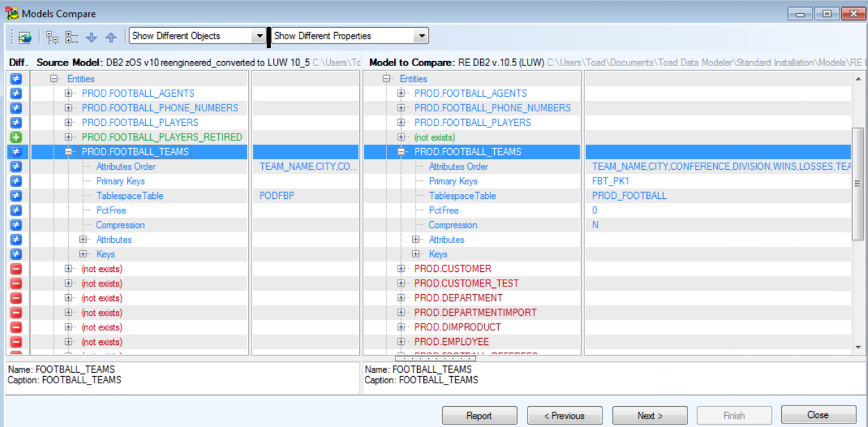Expand source PROD.FOOTBALL_PLAYERS_RETIRED node
Screen dimensions: 868x427
(69, 137)
